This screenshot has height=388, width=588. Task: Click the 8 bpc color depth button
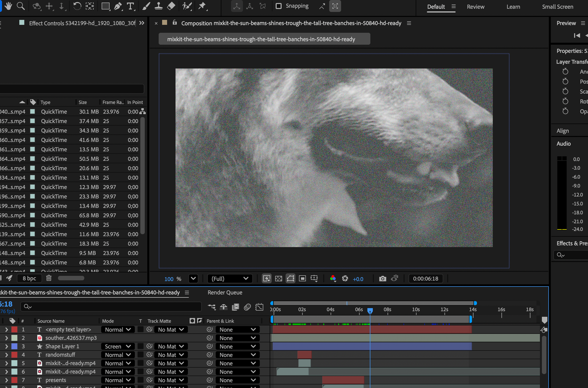(29, 278)
